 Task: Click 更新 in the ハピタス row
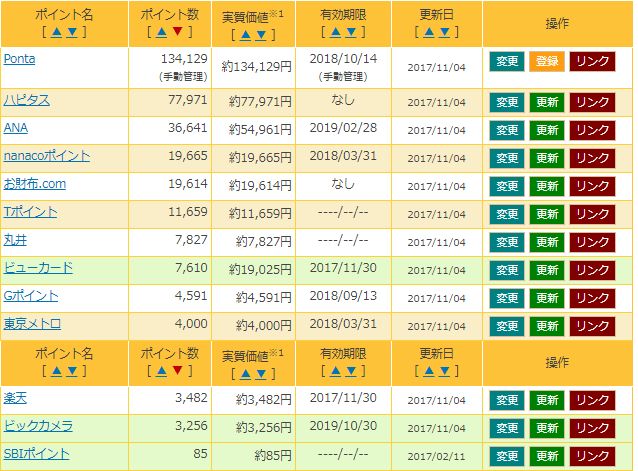(547, 102)
